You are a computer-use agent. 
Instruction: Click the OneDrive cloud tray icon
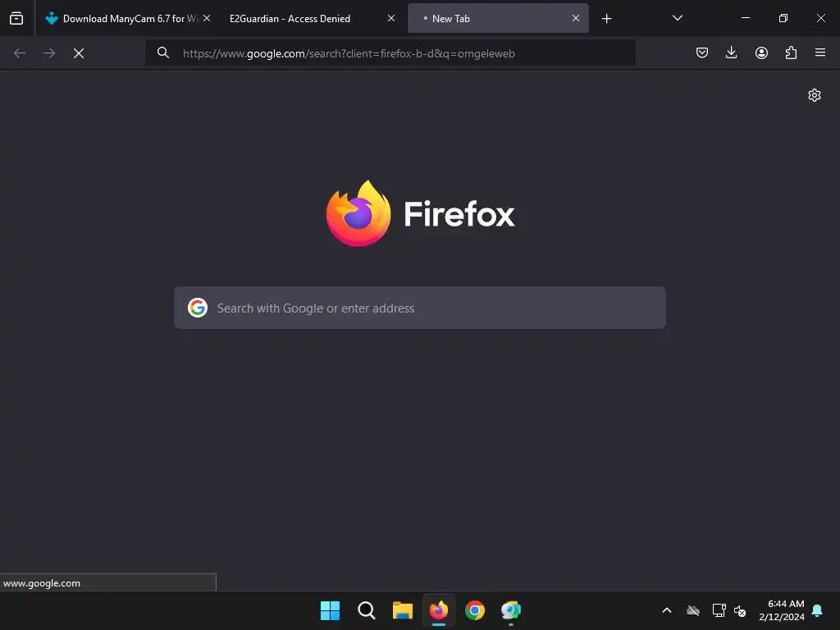(x=693, y=610)
